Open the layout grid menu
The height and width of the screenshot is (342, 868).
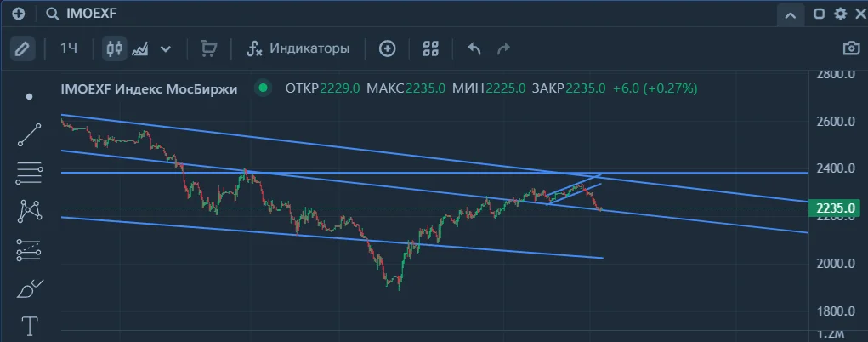tap(431, 48)
